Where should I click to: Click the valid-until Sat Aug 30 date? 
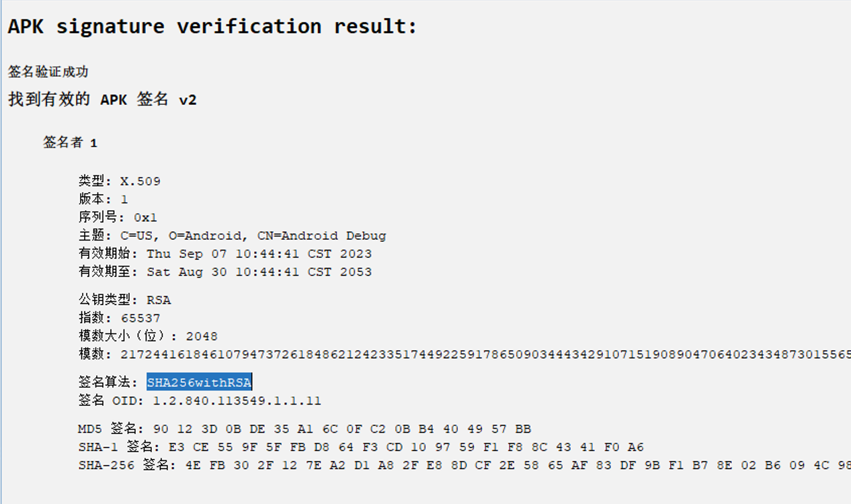coord(259,272)
